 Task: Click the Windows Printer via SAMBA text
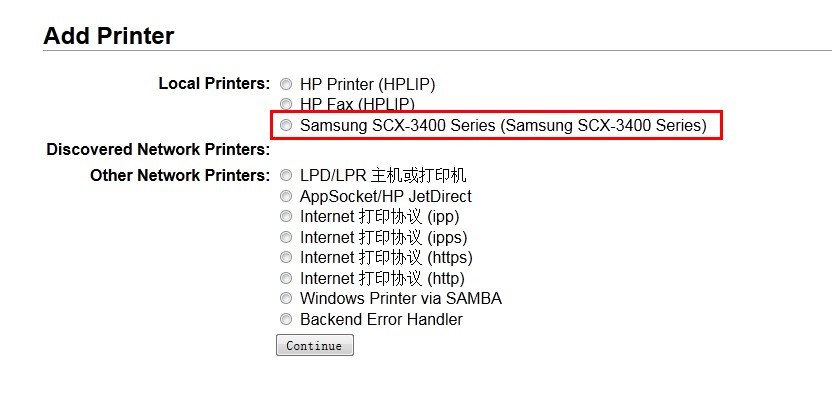click(400, 299)
